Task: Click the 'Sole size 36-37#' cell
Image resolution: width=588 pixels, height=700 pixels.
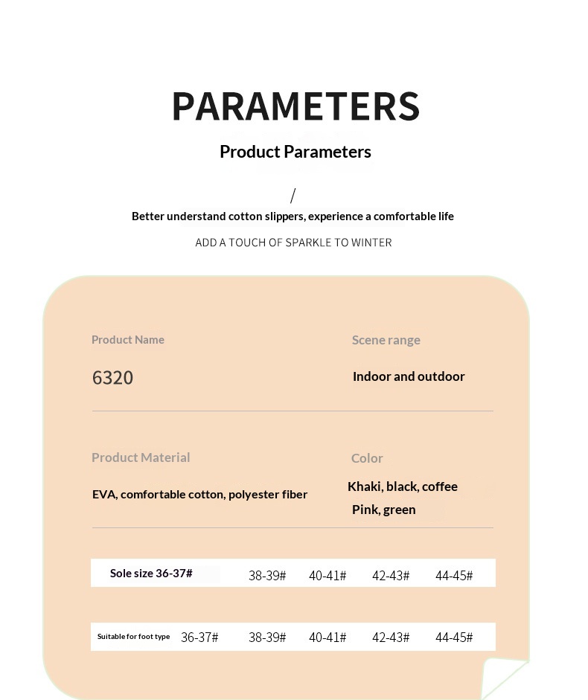Action: click(x=151, y=574)
